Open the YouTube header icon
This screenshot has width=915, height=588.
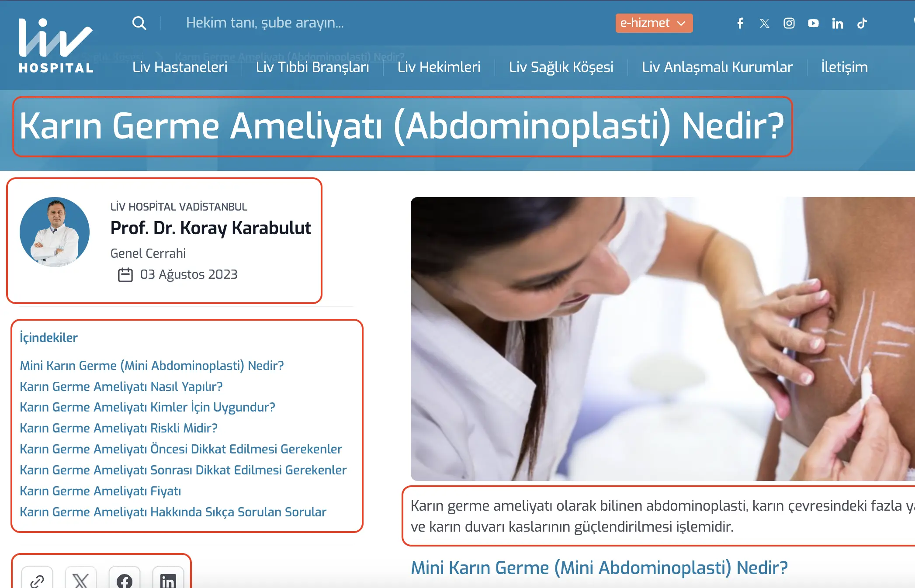tap(813, 23)
